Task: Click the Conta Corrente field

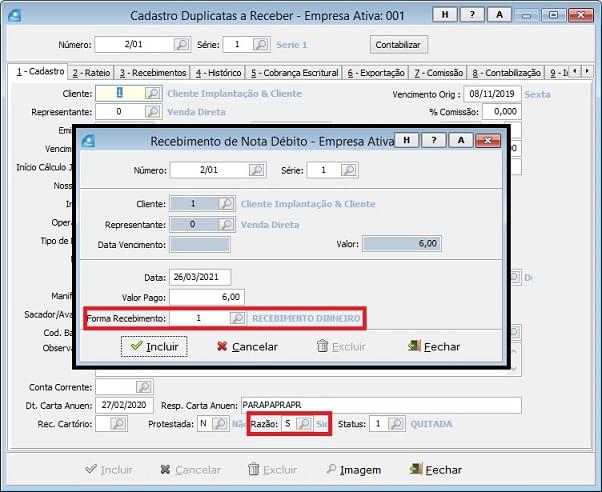Action: pos(116,387)
